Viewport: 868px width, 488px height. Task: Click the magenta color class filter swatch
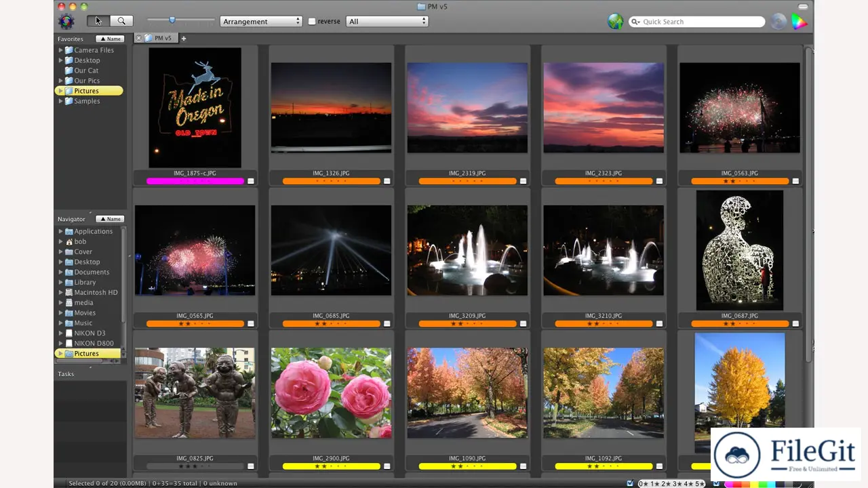click(x=728, y=483)
